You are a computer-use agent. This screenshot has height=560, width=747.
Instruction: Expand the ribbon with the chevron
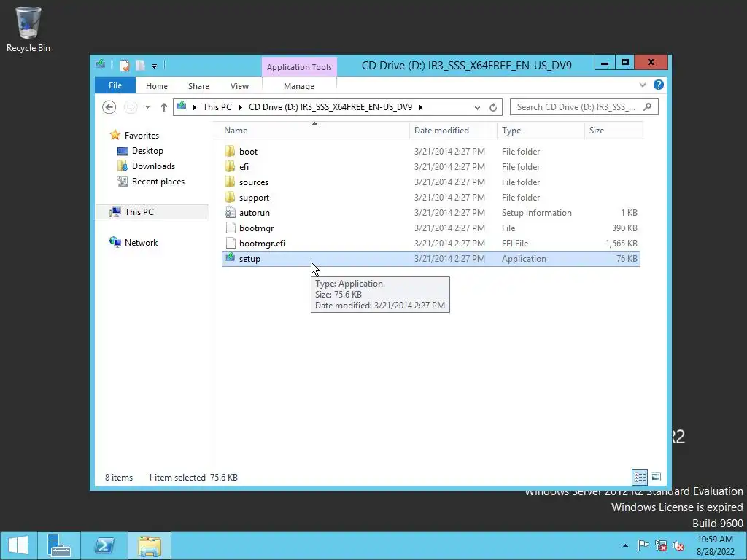coord(642,85)
